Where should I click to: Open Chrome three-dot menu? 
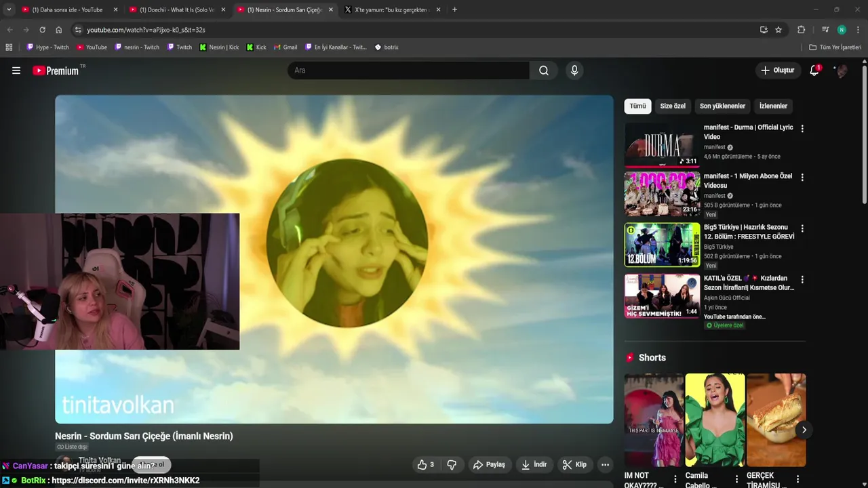(858, 30)
